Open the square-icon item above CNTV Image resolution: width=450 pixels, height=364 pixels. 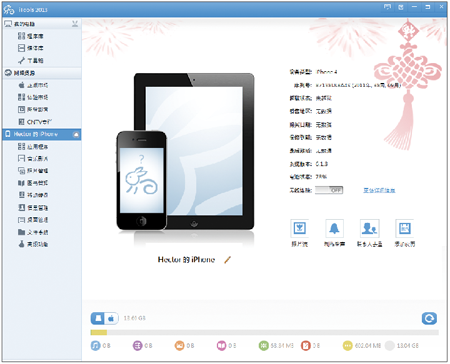(33, 109)
